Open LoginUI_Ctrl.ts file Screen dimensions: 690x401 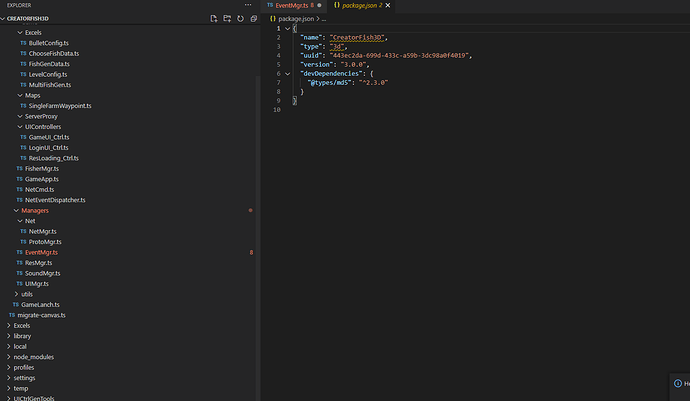tap(48, 148)
